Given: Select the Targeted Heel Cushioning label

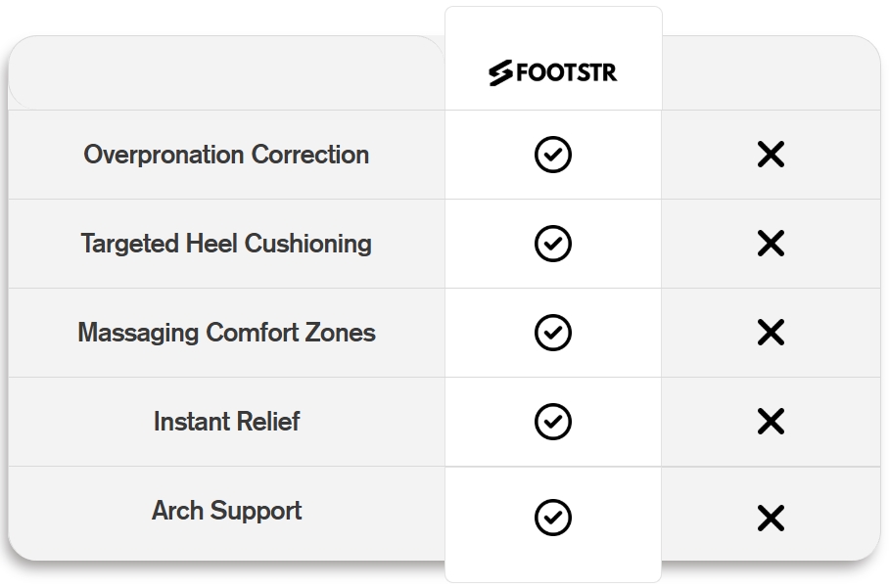Looking at the screenshot, I should coord(226,245).
